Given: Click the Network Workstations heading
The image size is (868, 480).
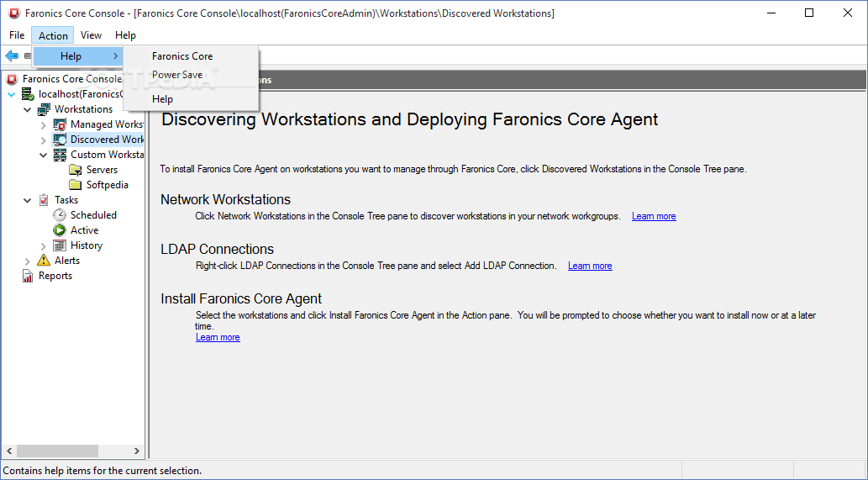Looking at the screenshot, I should click(225, 199).
